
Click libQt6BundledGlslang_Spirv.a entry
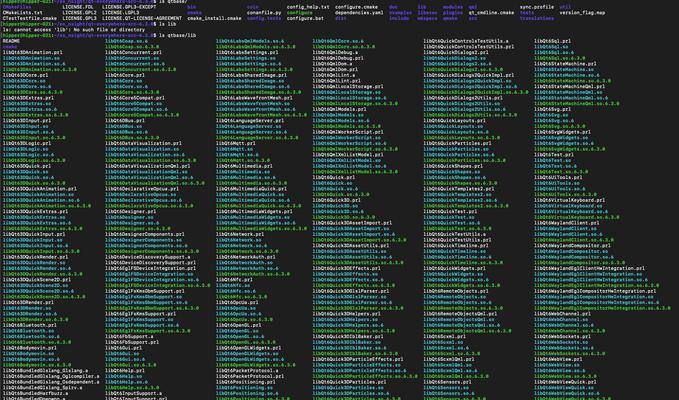coord(42,388)
